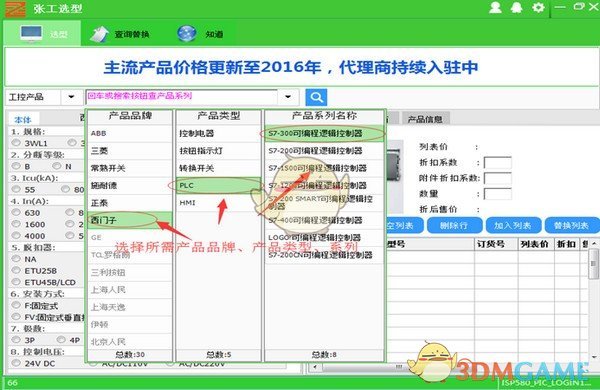This screenshot has width=600, height=390.
Task: Click the globe icon for 知道
Action: (x=187, y=34)
